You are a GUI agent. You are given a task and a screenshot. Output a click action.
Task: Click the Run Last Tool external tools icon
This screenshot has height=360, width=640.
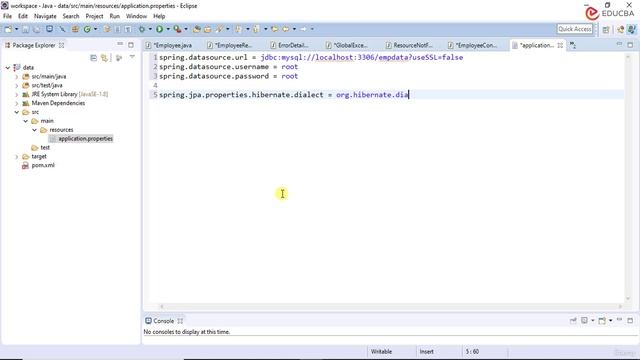(x=177, y=29)
